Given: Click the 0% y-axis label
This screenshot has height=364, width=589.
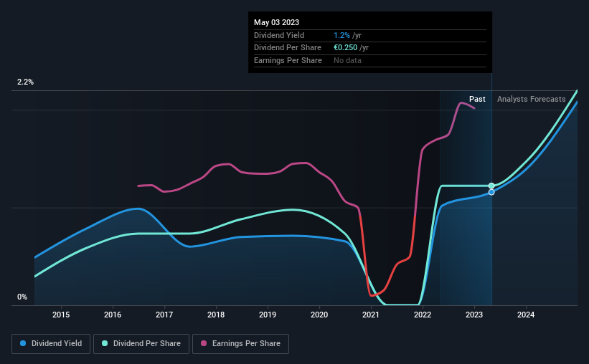Looking at the screenshot, I should [22, 297].
